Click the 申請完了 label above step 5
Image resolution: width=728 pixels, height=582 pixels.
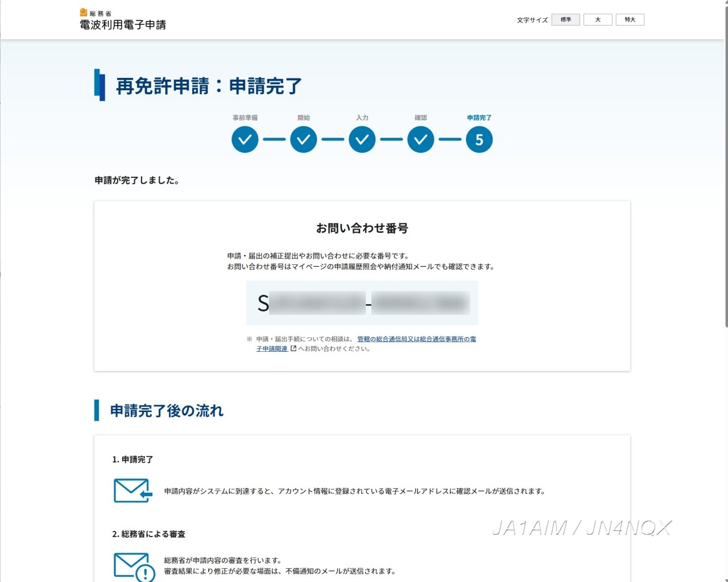pos(479,118)
